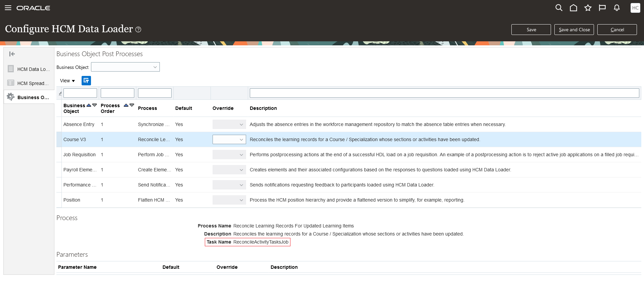Click the Flatten HCM process cell

coord(154,200)
